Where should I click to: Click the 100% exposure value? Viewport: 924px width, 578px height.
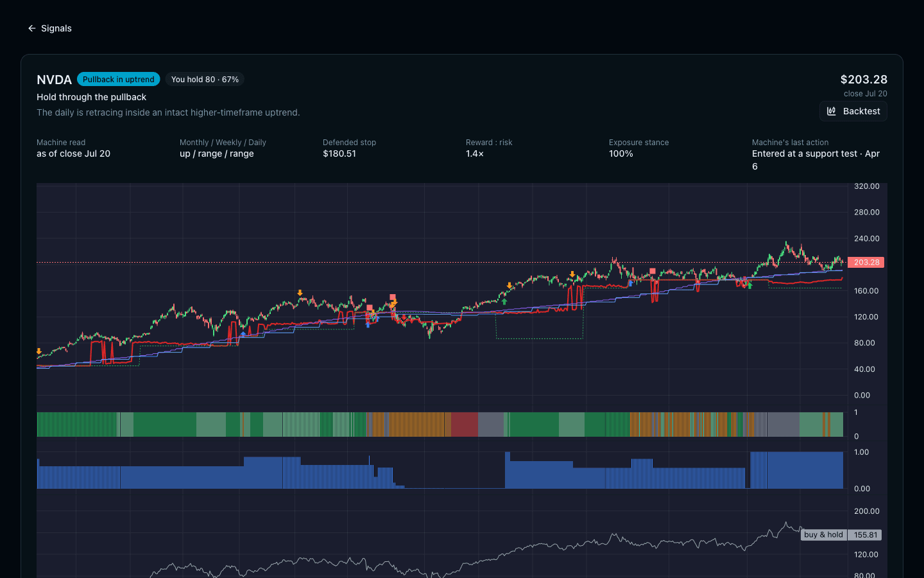[620, 153]
